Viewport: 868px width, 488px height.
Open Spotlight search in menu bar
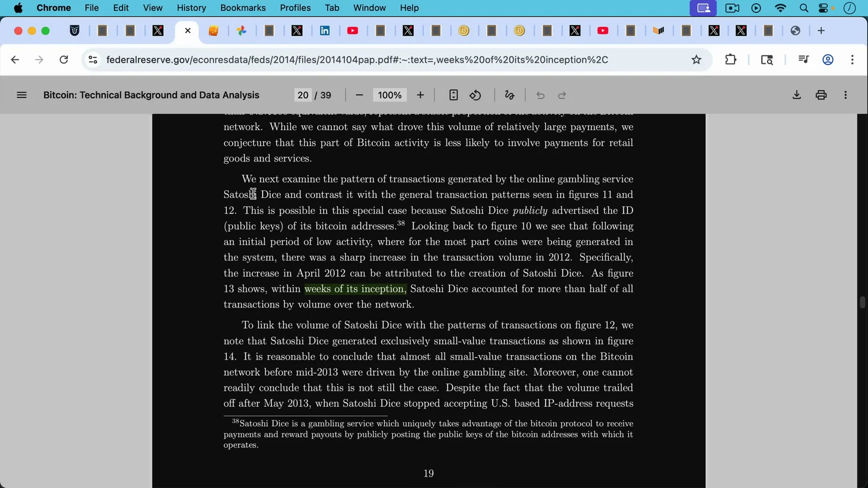(x=804, y=8)
